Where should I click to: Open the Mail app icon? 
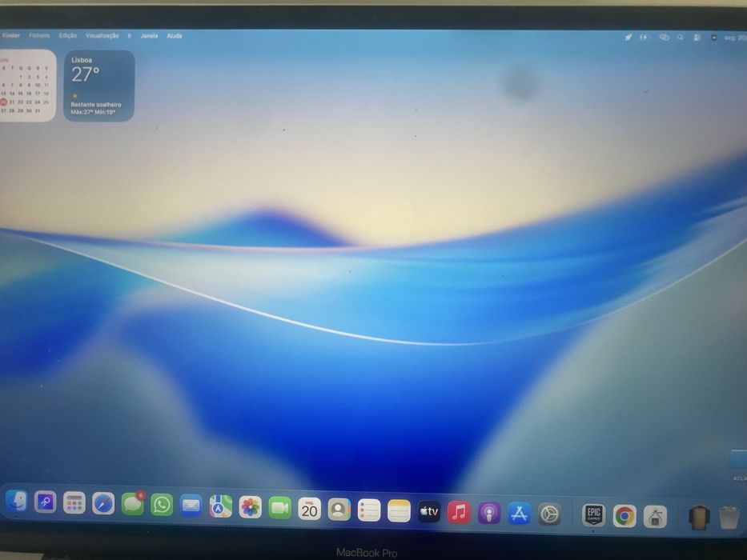click(x=191, y=506)
